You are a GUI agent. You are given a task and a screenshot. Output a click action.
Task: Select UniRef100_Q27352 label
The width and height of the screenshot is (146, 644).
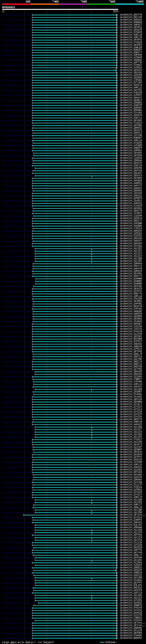click(131, 369)
